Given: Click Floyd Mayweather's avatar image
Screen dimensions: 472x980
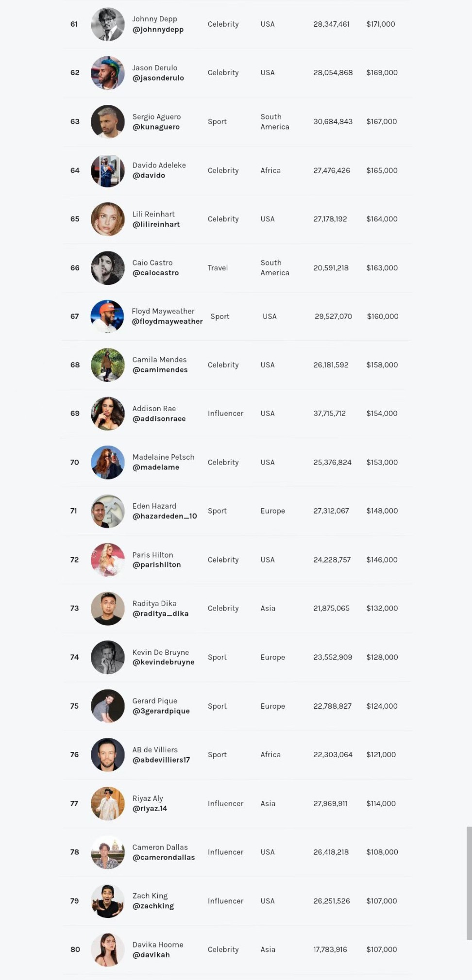Looking at the screenshot, I should (108, 316).
